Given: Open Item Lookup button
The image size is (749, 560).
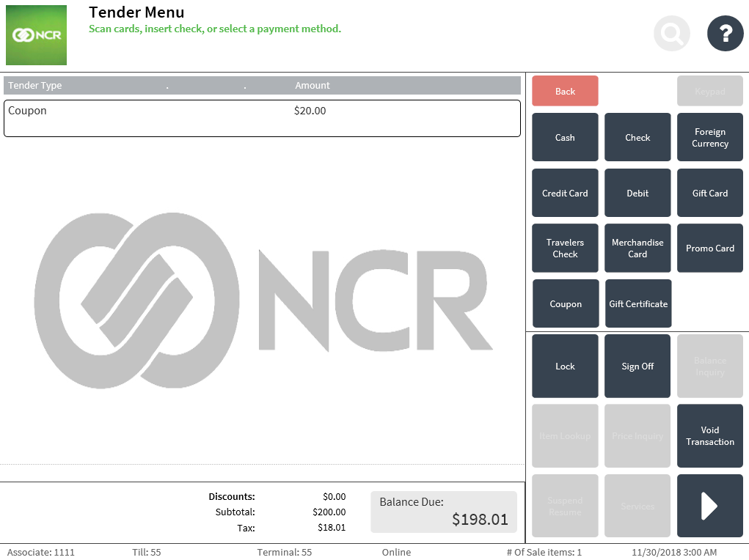Looking at the screenshot, I should click(565, 436).
